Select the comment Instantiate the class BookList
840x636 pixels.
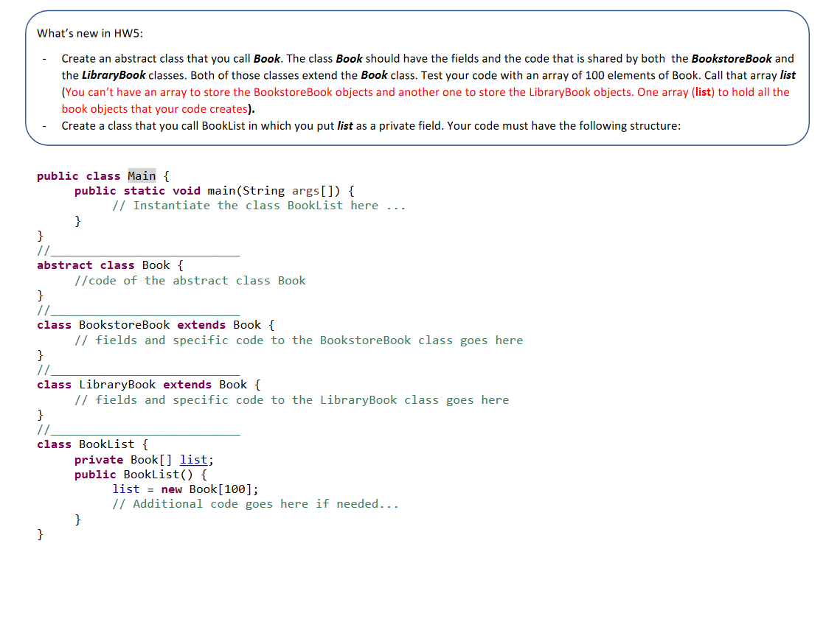(257, 205)
